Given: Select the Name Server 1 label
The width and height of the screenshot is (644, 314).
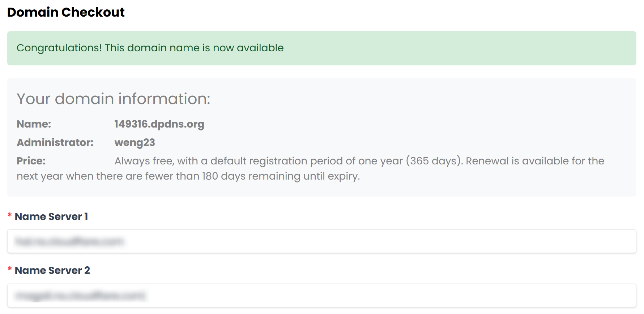Looking at the screenshot, I should coord(51,216).
